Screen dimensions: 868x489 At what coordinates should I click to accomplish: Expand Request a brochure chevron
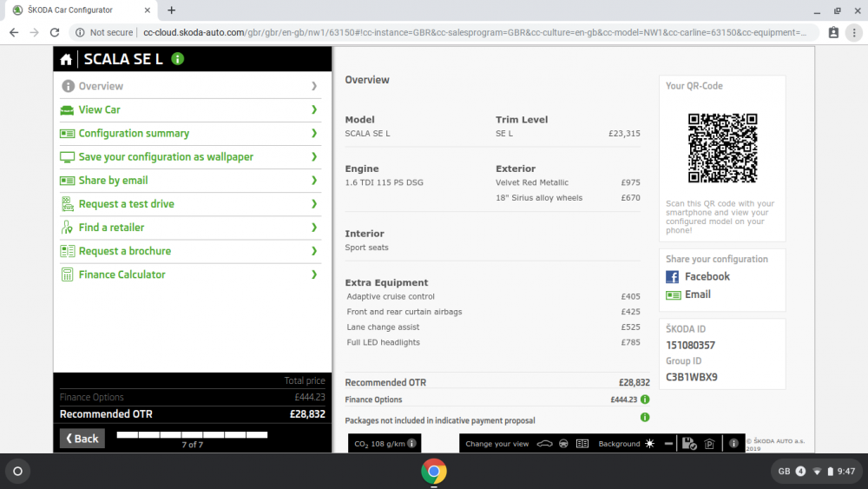(x=314, y=251)
